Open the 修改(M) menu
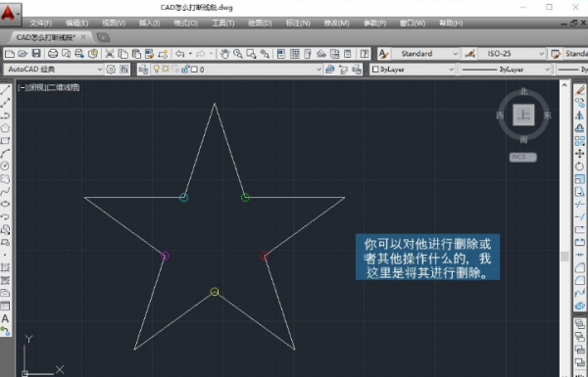The height and width of the screenshot is (377, 588). point(337,24)
